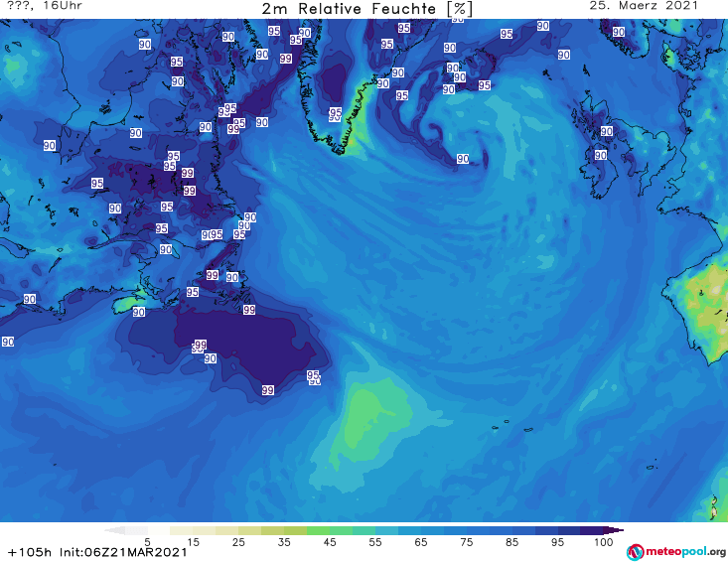Click the 95 contour label over southern Greenland
Image resolution: width=728 pixels, height=562 pixels.
[x=336, y=112]
